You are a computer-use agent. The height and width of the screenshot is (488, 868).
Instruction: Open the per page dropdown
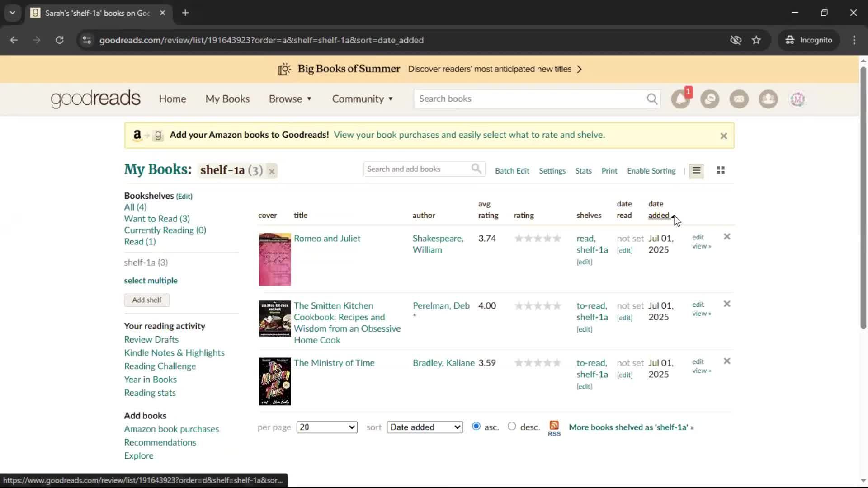click(x=327, y=427)
